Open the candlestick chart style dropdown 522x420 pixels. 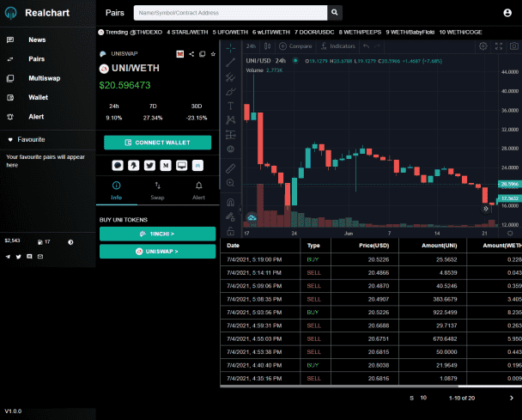267,46
